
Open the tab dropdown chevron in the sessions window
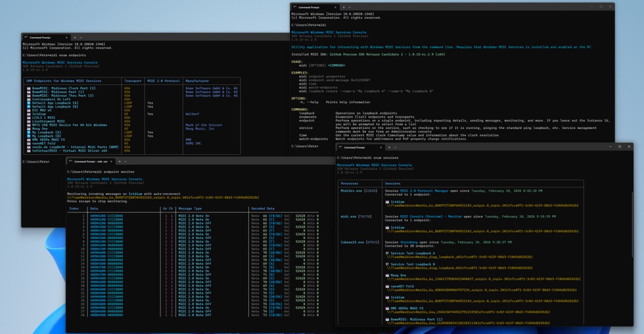(394, 148)
